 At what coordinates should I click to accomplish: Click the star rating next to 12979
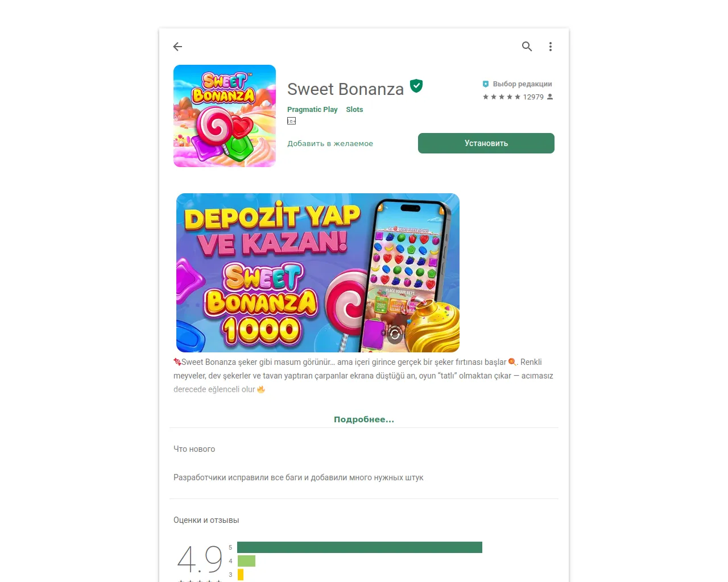tap(502, 97)
